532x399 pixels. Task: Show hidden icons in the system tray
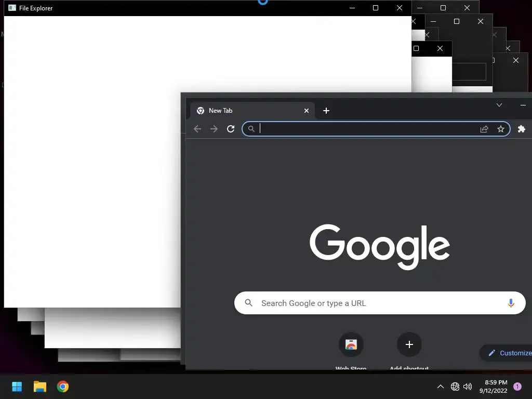441,387
